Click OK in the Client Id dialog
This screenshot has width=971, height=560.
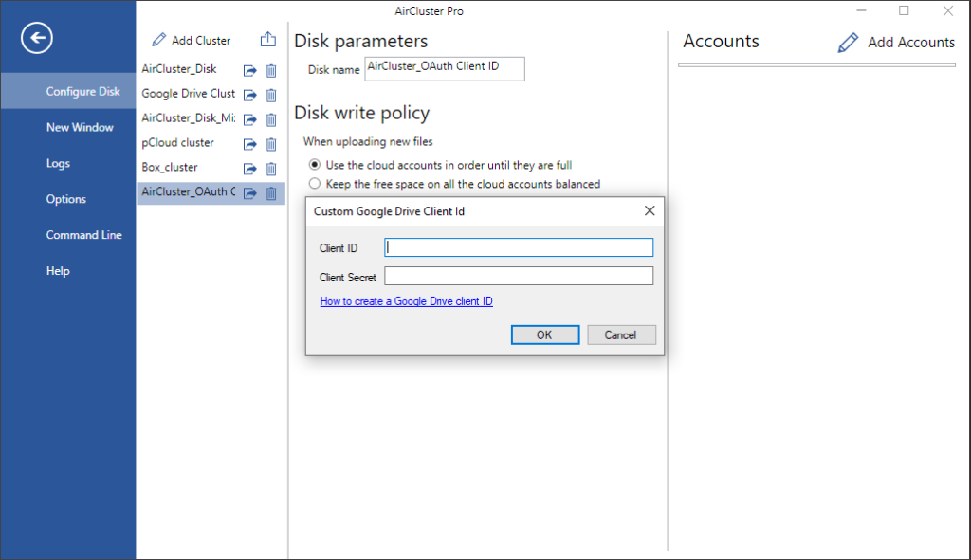[545, 334]
